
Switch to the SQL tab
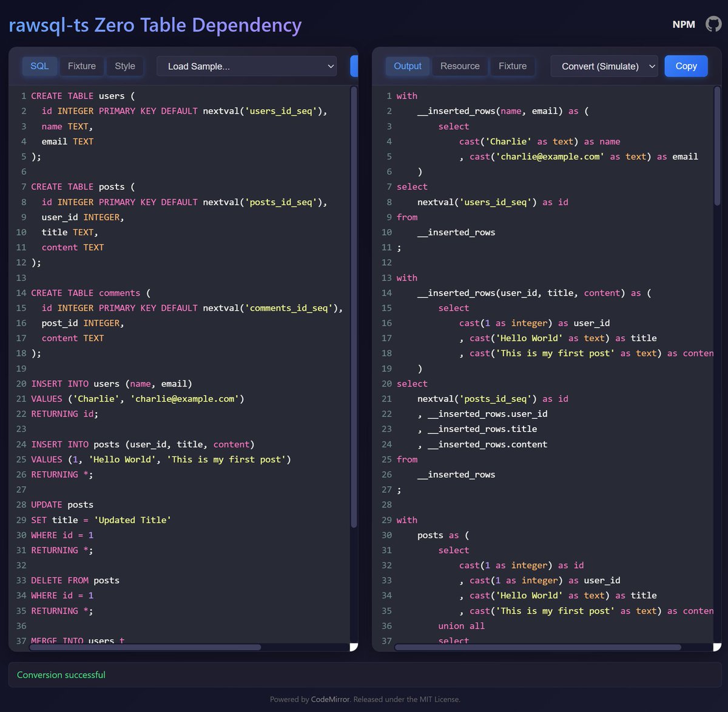click(39, 66)
